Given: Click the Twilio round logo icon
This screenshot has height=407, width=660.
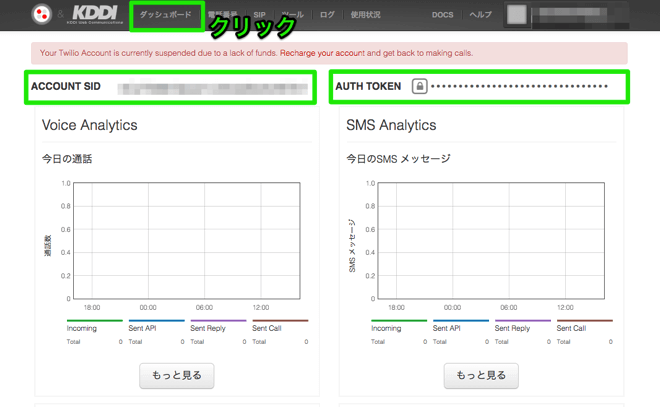Looking at the screenshot, I should point(42,14).
